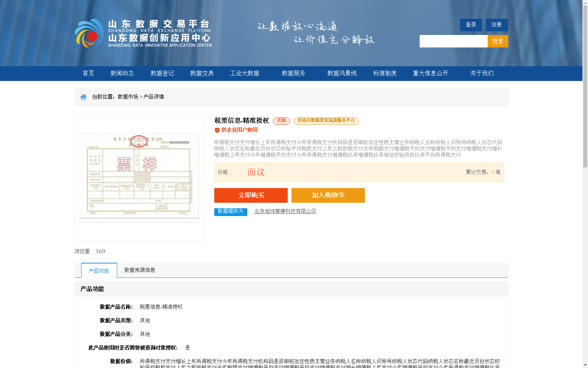Open the 数据风景线 menu item
The image size is (588, 368).
[342, 73]
